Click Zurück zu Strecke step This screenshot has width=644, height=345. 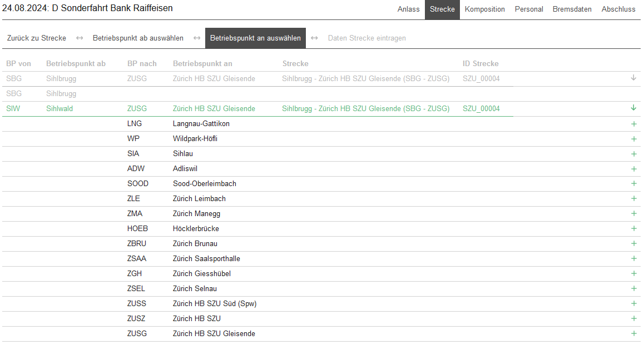37,38
